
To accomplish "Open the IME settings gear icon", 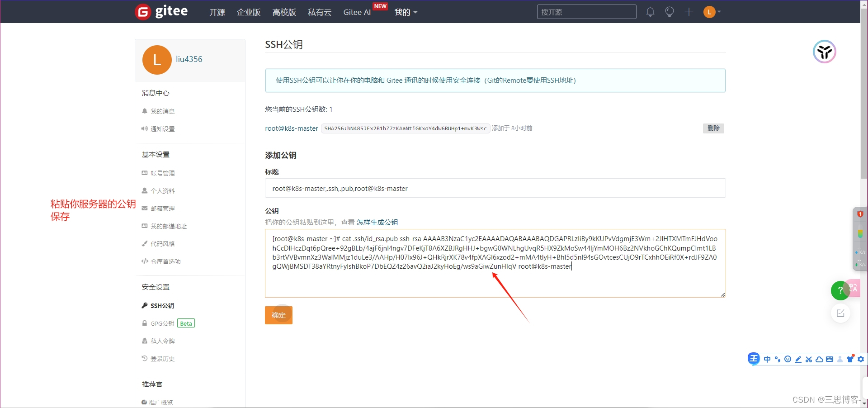I will pyautogui.click(x=861, y=359).
